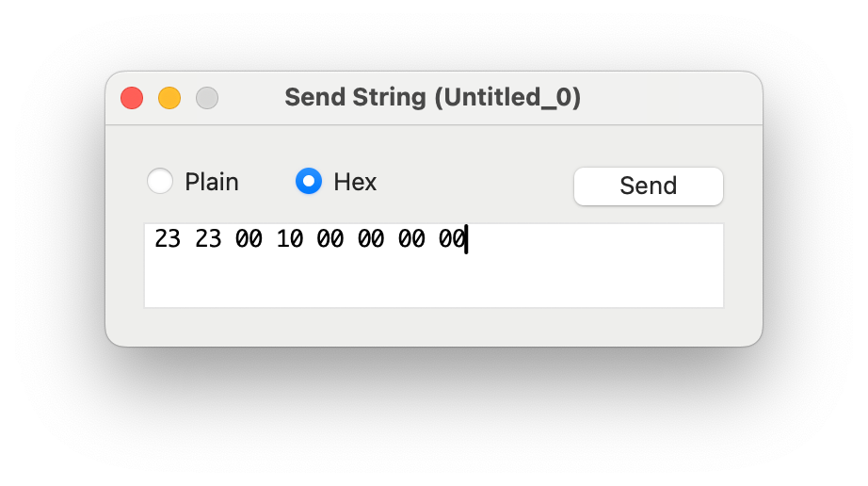
Task: Enable the Hex radio button
Action: click(x=309, y=181)
